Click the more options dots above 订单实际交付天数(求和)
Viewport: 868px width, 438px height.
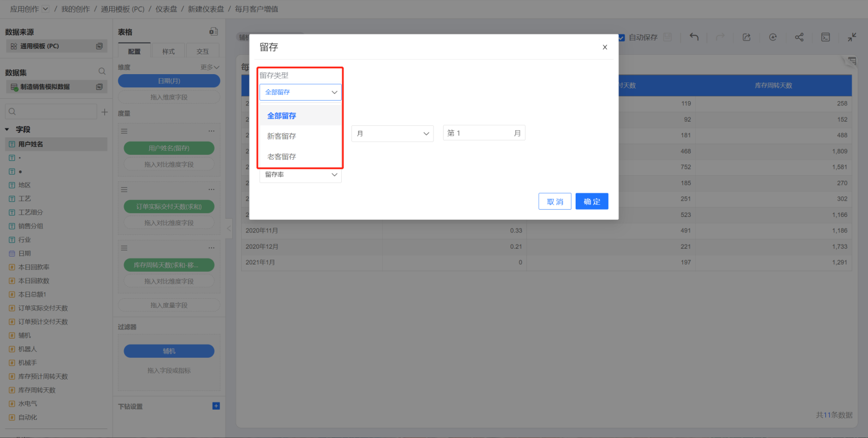tap(212, 189)
